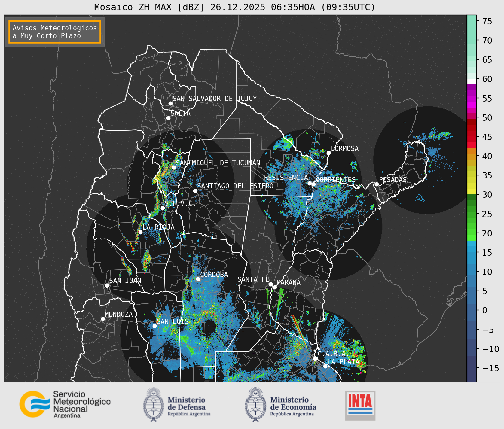Image resolution: width=504 pixels, height=429 pixels.
Task: Select the Formosa city marker
Action: (329, 153)
